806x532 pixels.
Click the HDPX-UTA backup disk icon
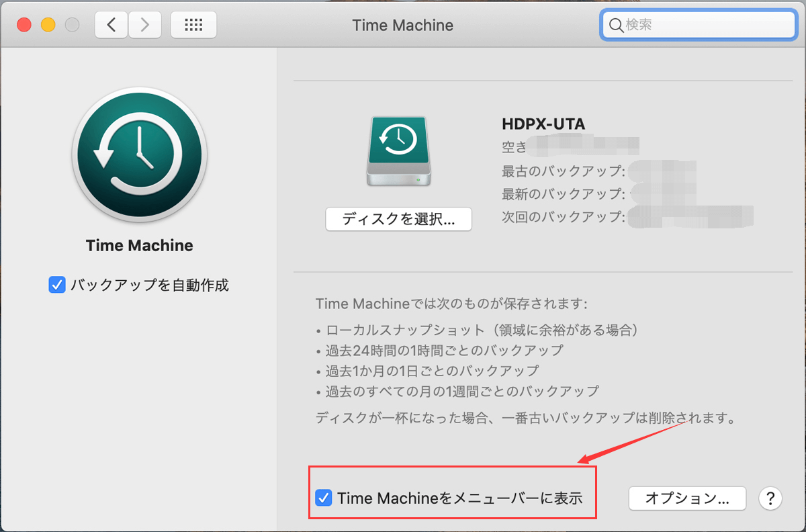(x=399, y=151)
